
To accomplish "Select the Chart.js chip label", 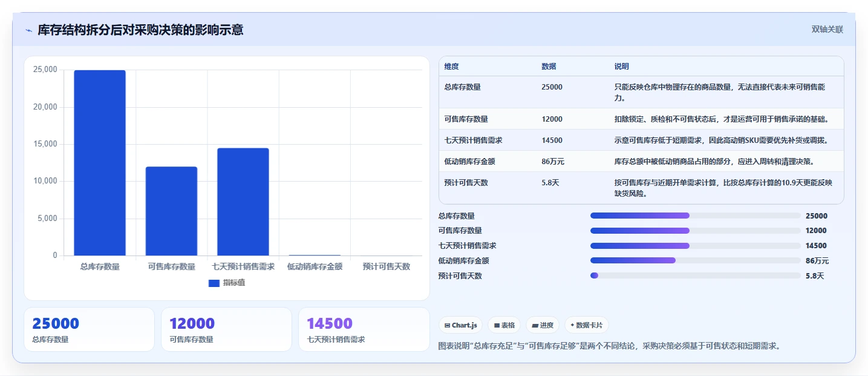I will (465, 325).
